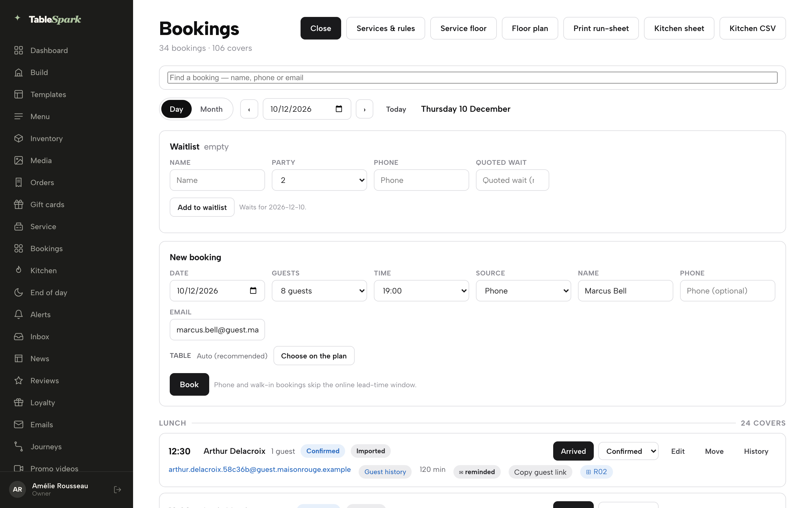Image resolution: width=812 pixels, height=508 pixels.
Task: Export the Kitchen CSV
Action: pyautogui.click(x=752, y=28)
